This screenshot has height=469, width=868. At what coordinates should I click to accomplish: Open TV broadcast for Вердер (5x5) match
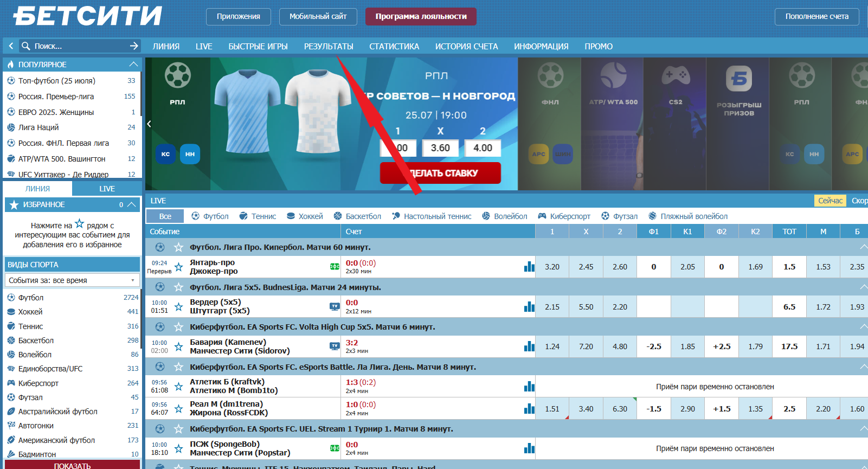(335, 306)
